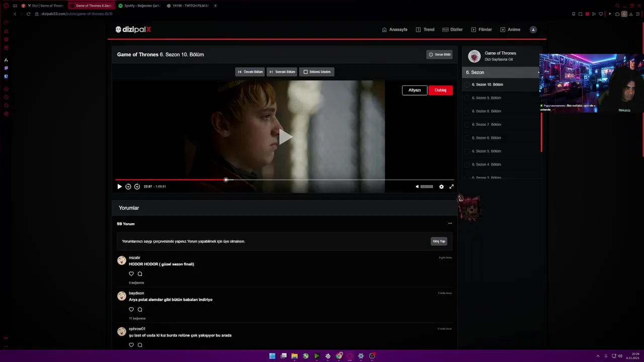Like baydixon's comment heart icon
The height and width of the screenshot is (362, 644).
(x=131, y=310)
